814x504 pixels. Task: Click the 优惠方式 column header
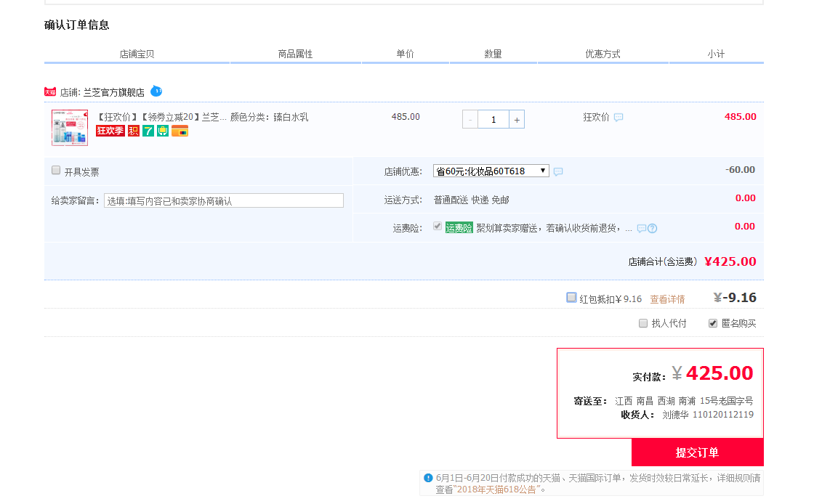603,54
